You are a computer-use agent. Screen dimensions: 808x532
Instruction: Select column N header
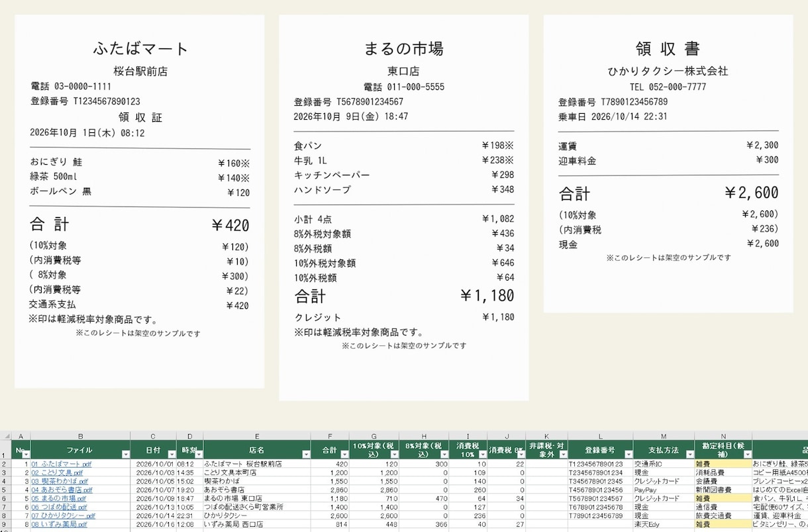723,435
